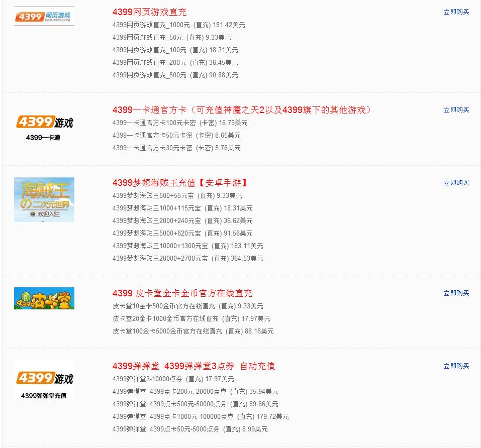
Task: Click 4399网页游戏直充_100元 priced 18.31美元
Action: 175,50
